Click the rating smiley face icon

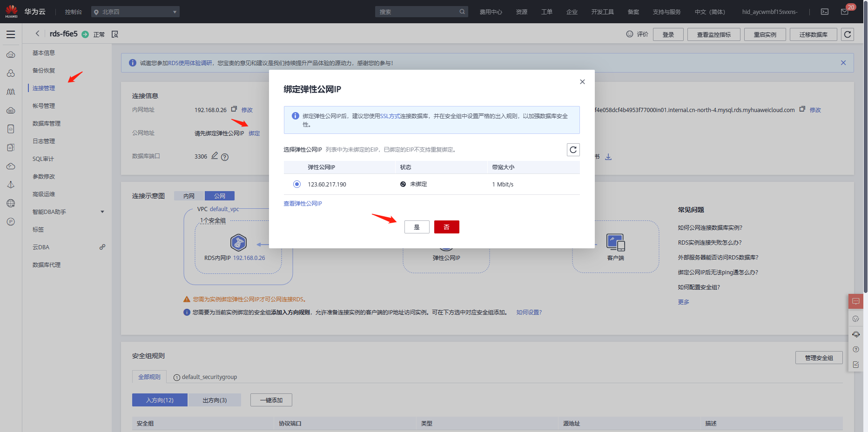pos(630,34)
